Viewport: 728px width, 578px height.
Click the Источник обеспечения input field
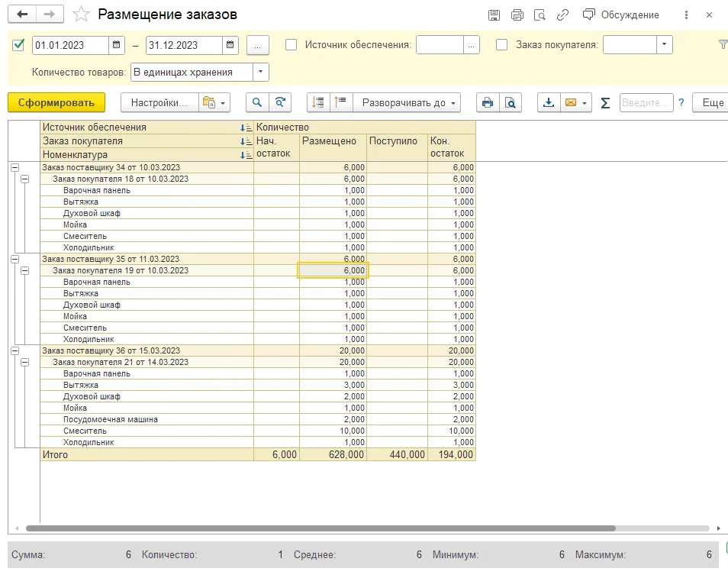tap(440, 45)
